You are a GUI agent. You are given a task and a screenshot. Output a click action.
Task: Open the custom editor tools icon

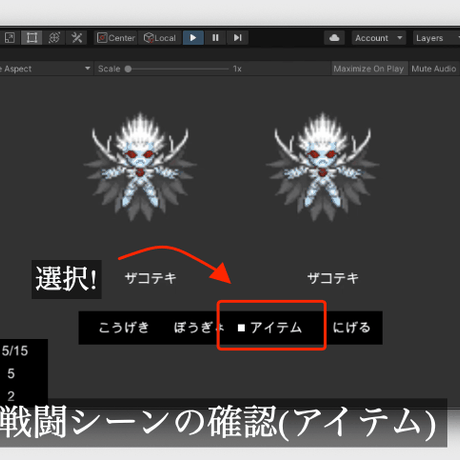[x=77, y=38]
